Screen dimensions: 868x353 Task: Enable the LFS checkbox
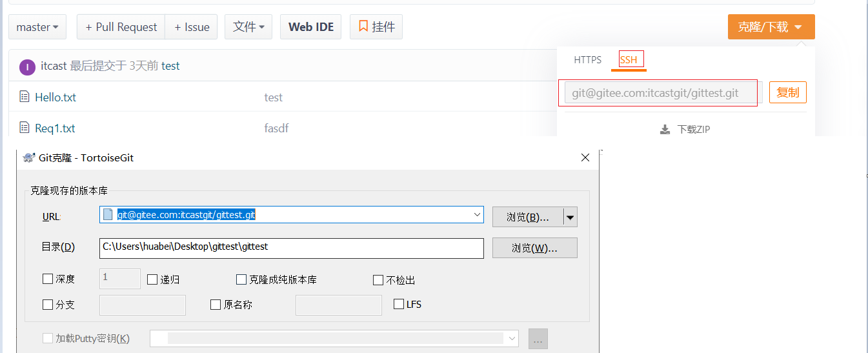[x=399, y=304]
